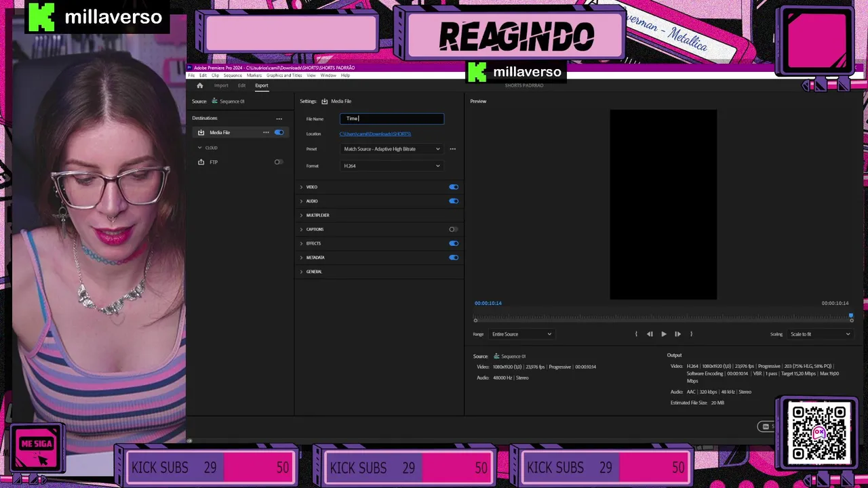Viewport: 868px width, 488px height.
Task: Go to the Home screen icon
Action: point(199,85)
